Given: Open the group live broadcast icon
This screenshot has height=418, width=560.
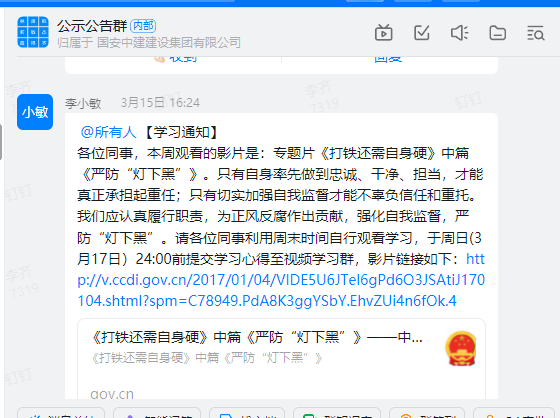Looking at the screenshot, I should click(x=384, y=33).
